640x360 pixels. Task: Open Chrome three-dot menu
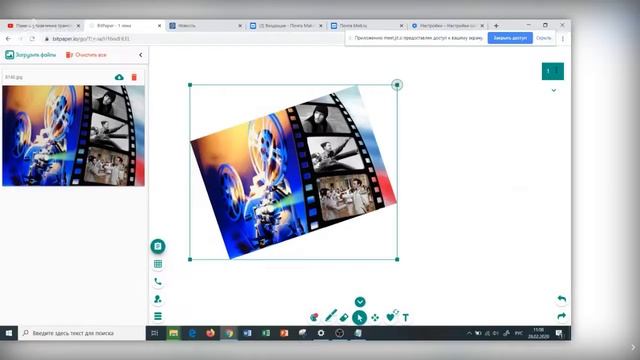click(563, 39)
